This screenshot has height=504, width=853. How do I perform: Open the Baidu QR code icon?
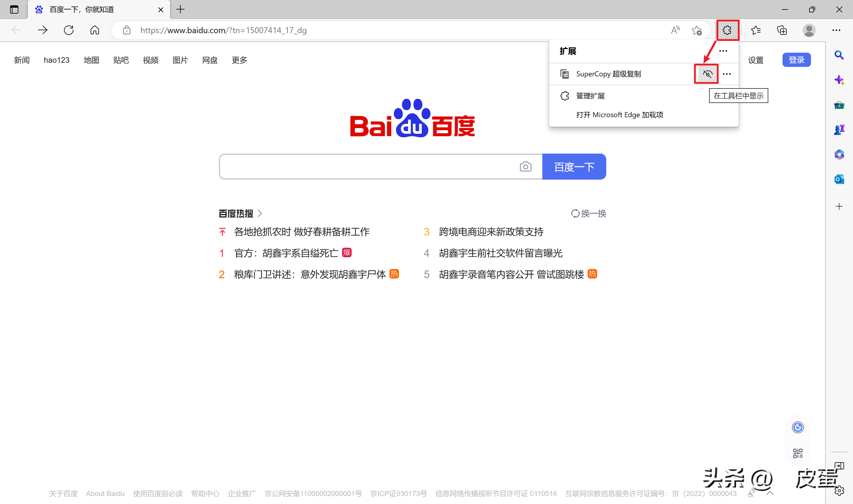798,453
